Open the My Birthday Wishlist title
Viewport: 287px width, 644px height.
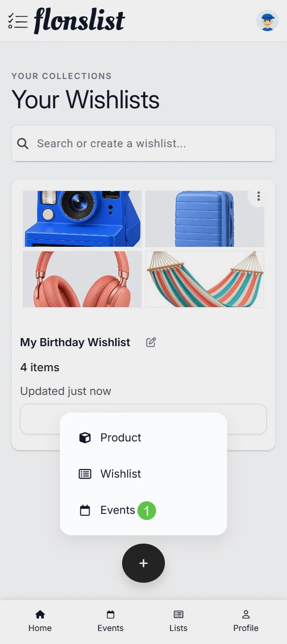pos(75,342)
